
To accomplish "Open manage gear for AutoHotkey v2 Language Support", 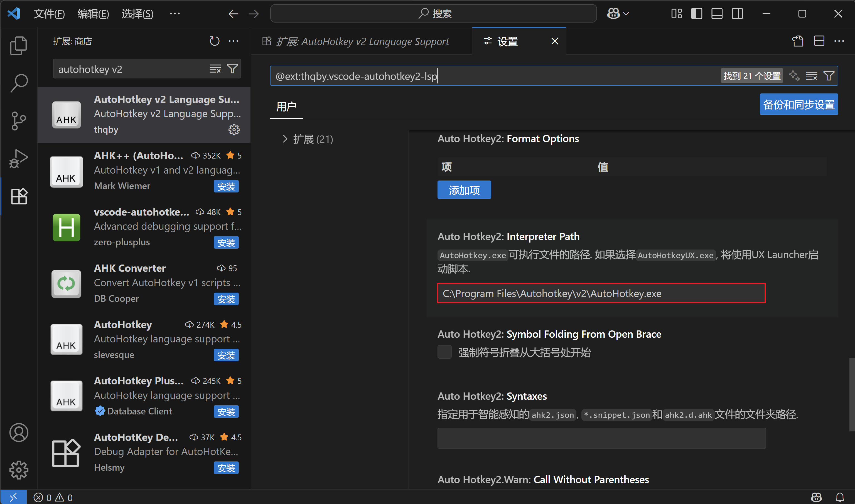I will click(234, 129).
